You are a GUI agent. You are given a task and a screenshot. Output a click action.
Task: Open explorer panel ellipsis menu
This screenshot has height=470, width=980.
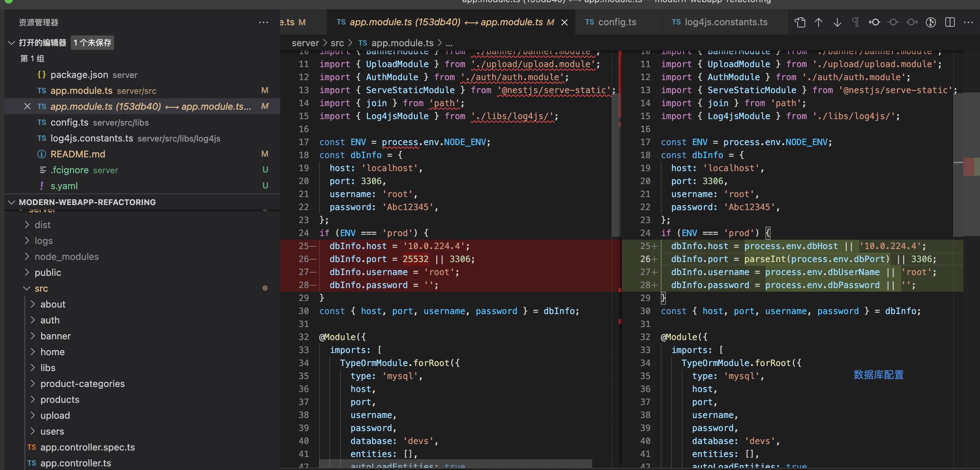(263, 22)
